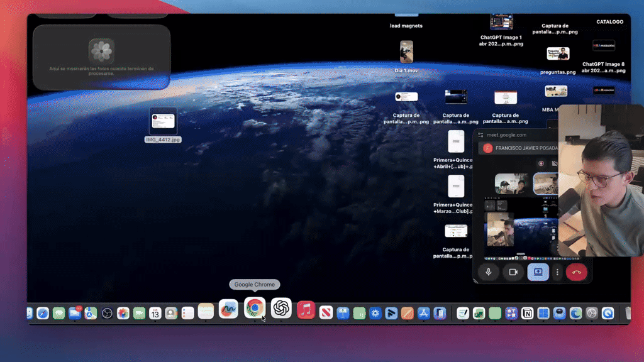Image resolution: width=644 pixels, height=362 pixels.
Task: Stop screen sharing in Meet window
Action: [x=538, y=271]
